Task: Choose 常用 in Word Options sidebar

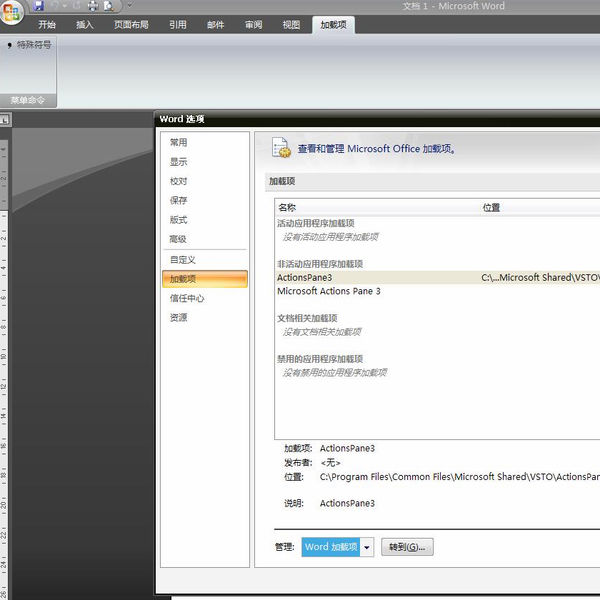Action: (x=178, y=142)
